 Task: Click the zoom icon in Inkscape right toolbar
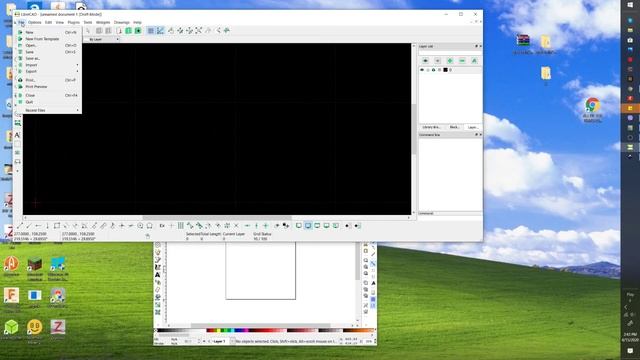point(366,260)
